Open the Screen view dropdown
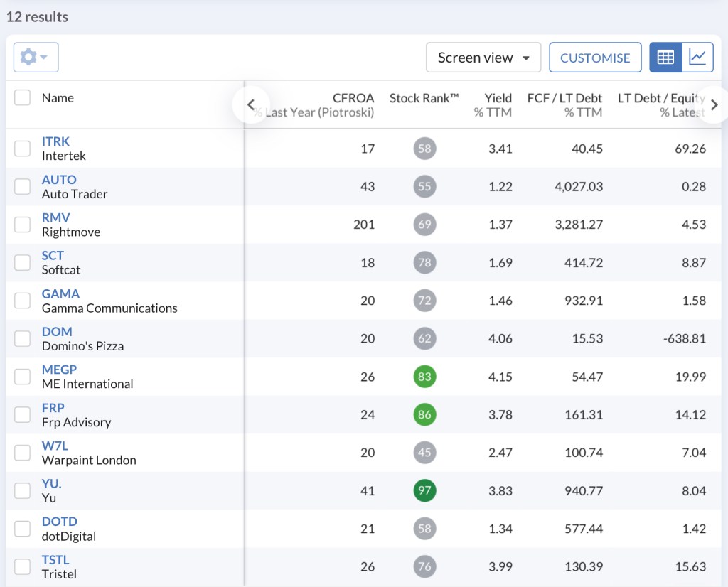The width and height of the screenshot is (728, 587). [483, 58]
